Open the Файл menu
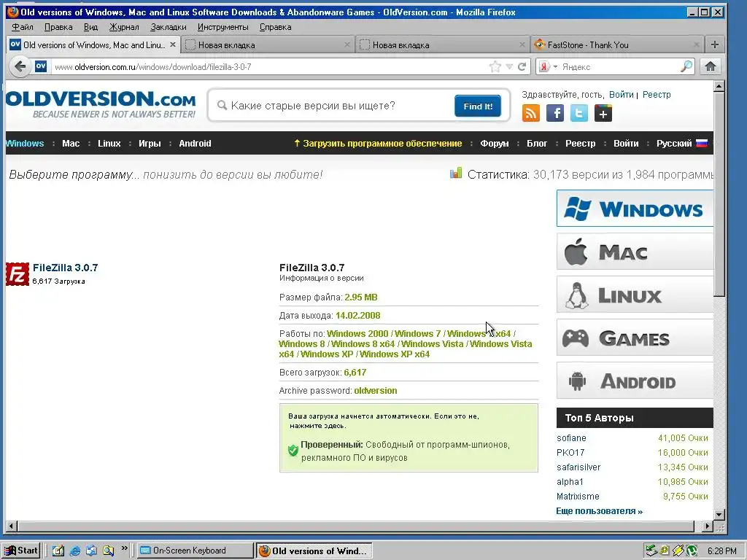The width and height of the screenshot is (747, 560). click(x=23, y=27)
